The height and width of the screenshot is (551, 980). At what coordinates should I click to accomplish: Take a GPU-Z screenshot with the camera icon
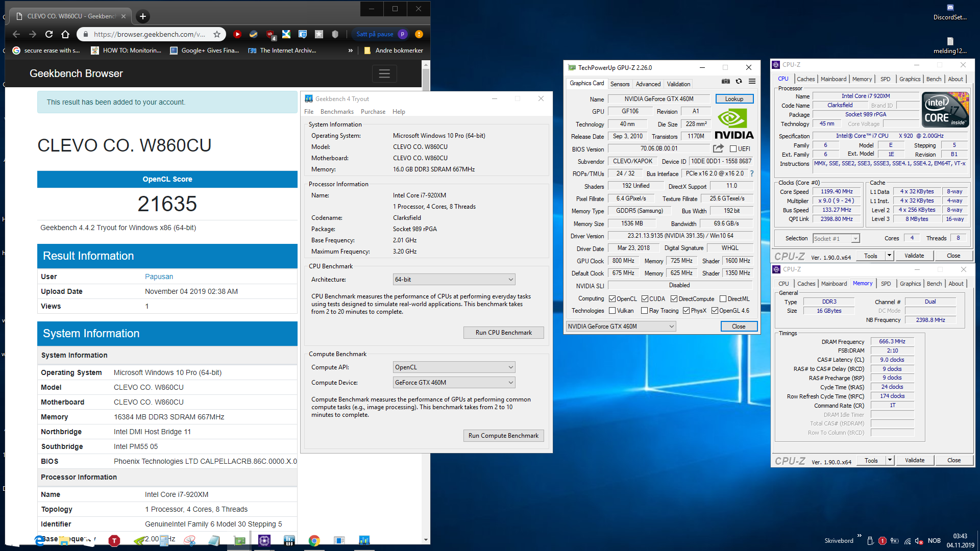tap(725, 81)
